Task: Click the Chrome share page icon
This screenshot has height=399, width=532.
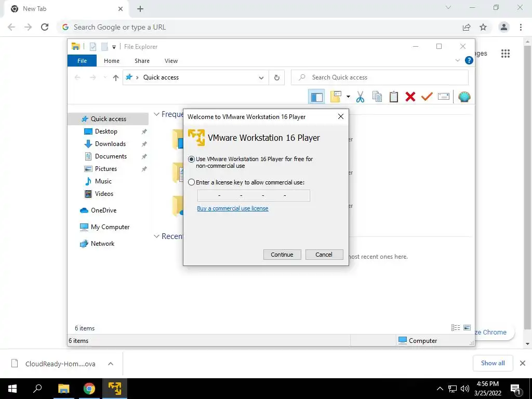Action: pyautogui.click(x=467, y=27)
